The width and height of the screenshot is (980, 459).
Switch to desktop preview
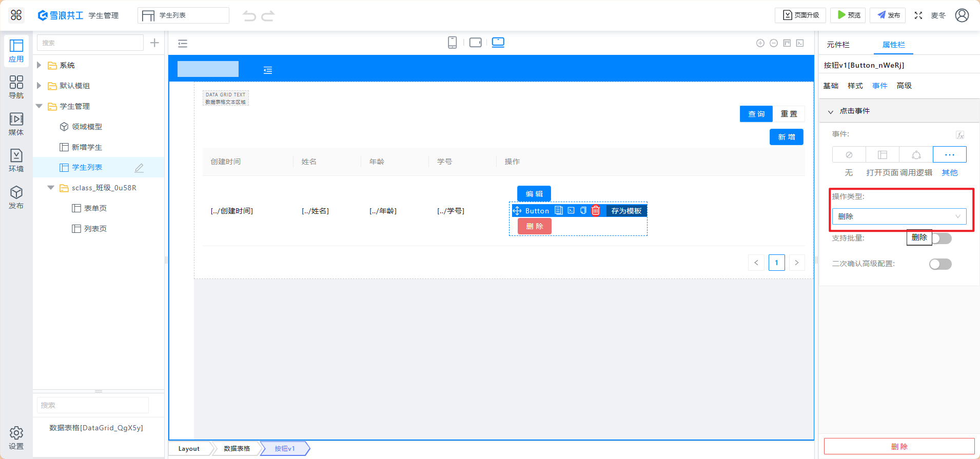[498, 43]
